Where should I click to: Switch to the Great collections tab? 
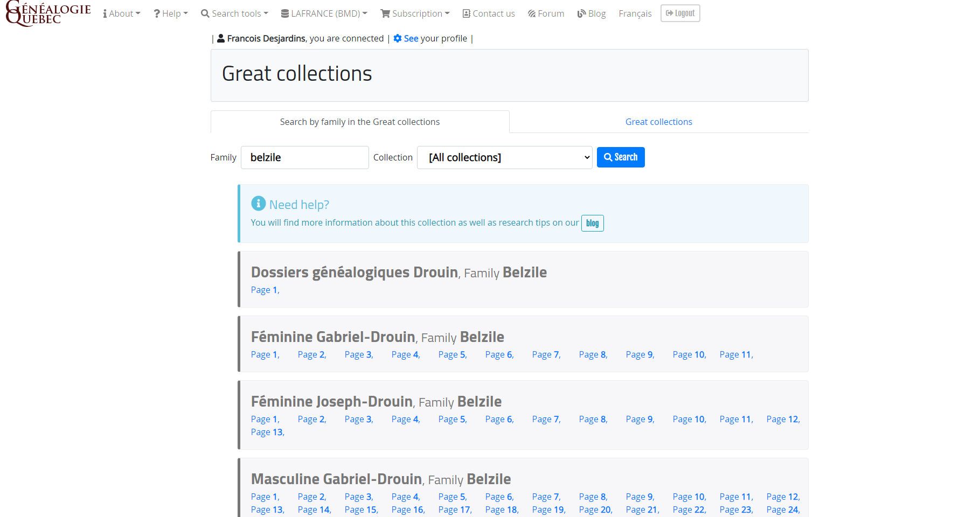click(659, 122)
